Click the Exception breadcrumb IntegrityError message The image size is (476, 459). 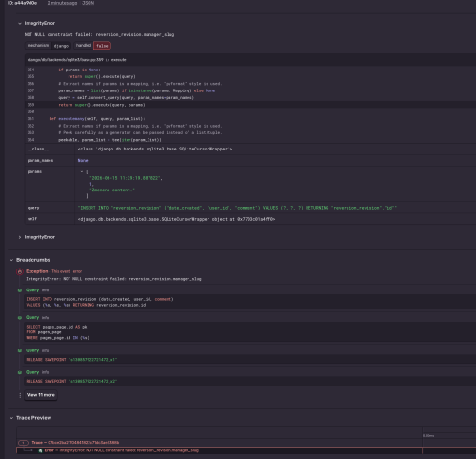point(113,279)
